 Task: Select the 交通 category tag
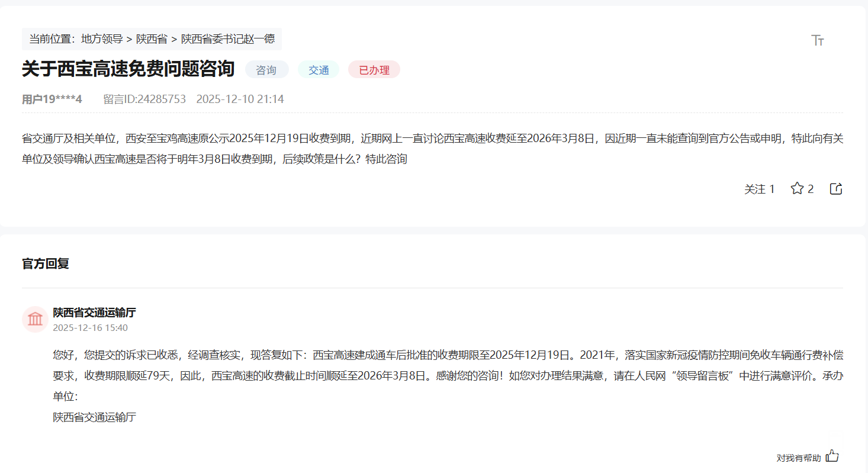[319, 70]
